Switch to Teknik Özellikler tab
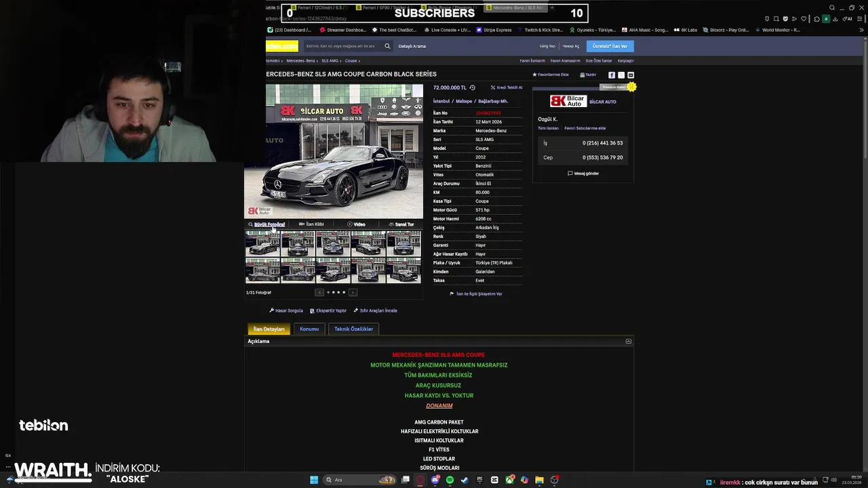 [x=353, y=329]
